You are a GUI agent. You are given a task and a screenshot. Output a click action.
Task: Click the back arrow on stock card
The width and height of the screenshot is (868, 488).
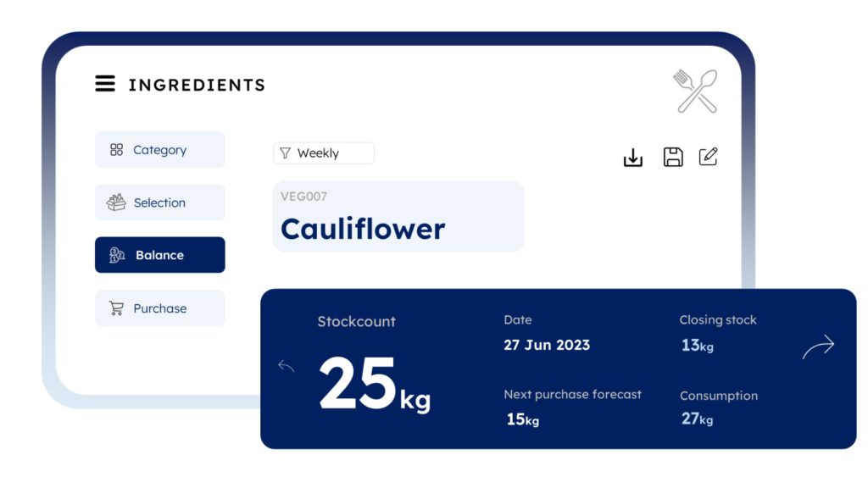[287, 366]
